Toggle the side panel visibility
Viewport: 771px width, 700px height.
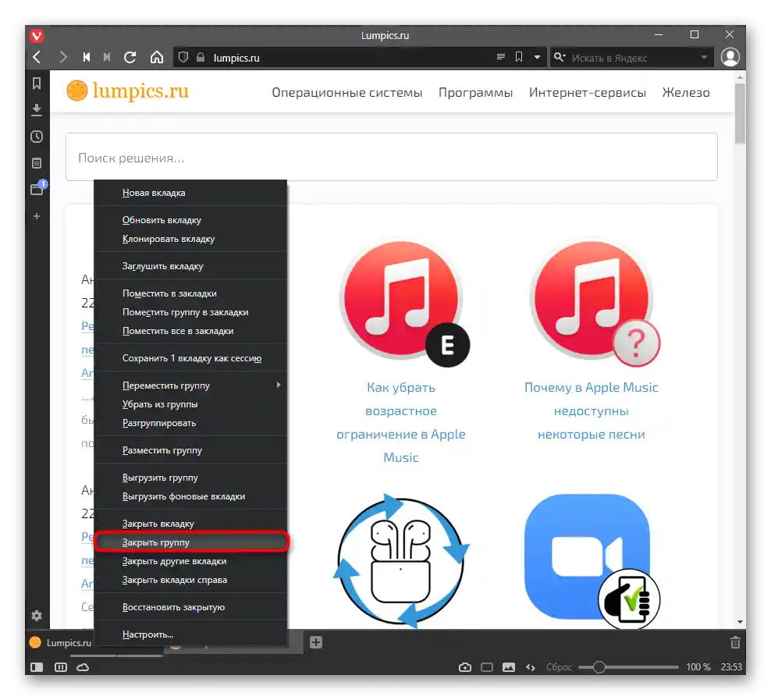[37, 667]
